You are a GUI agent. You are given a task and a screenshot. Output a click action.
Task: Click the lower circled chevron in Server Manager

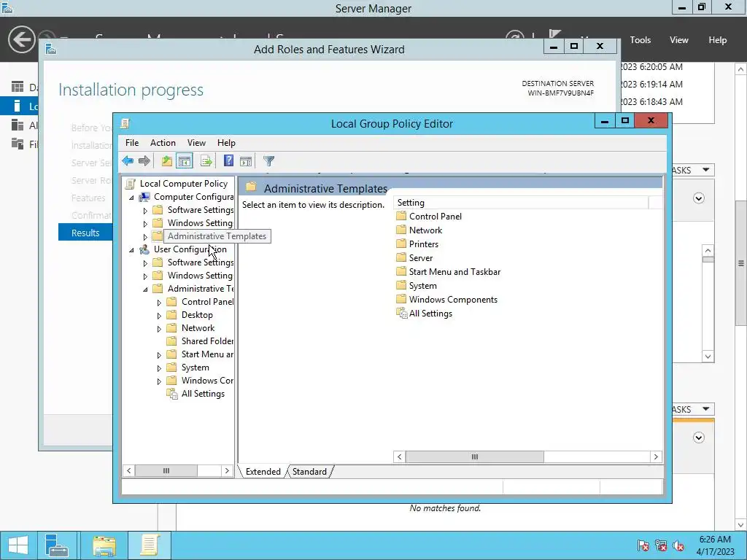point(698,437)
